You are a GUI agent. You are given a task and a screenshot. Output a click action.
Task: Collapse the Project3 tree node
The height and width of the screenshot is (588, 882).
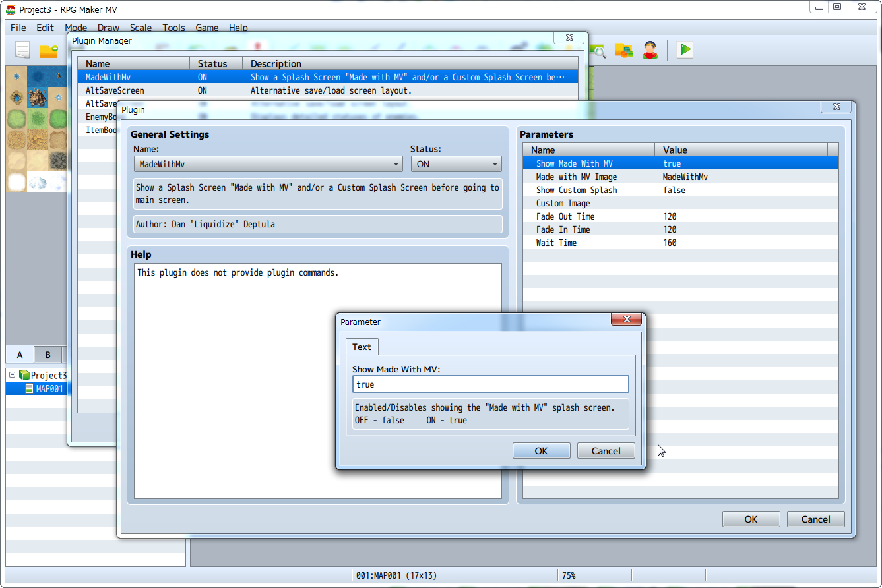pyautogui.click(x=12, y=375)
